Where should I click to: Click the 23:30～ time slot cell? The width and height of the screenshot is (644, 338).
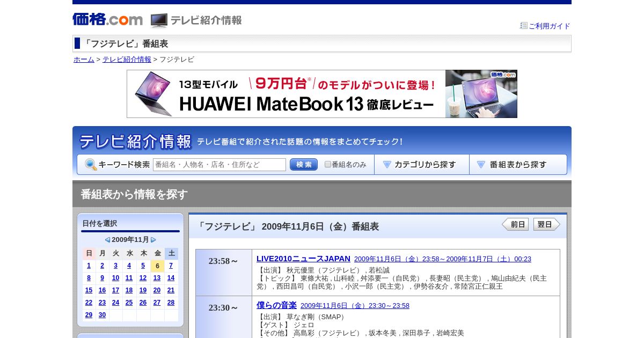[x=224, y=318]
